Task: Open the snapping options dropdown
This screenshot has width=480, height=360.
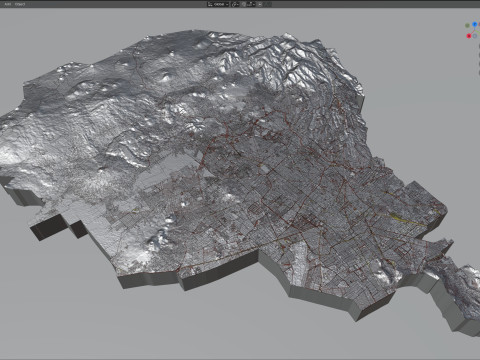Action: tap(251, 4)
